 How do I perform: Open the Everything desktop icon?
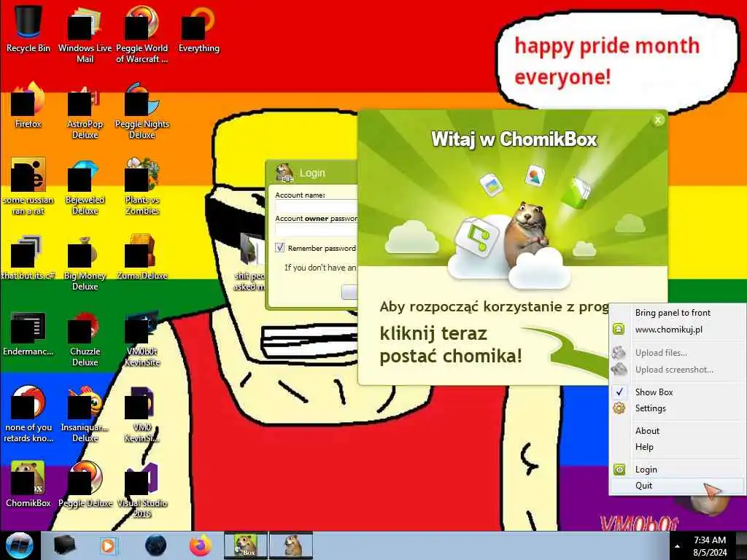coord(198,28)
